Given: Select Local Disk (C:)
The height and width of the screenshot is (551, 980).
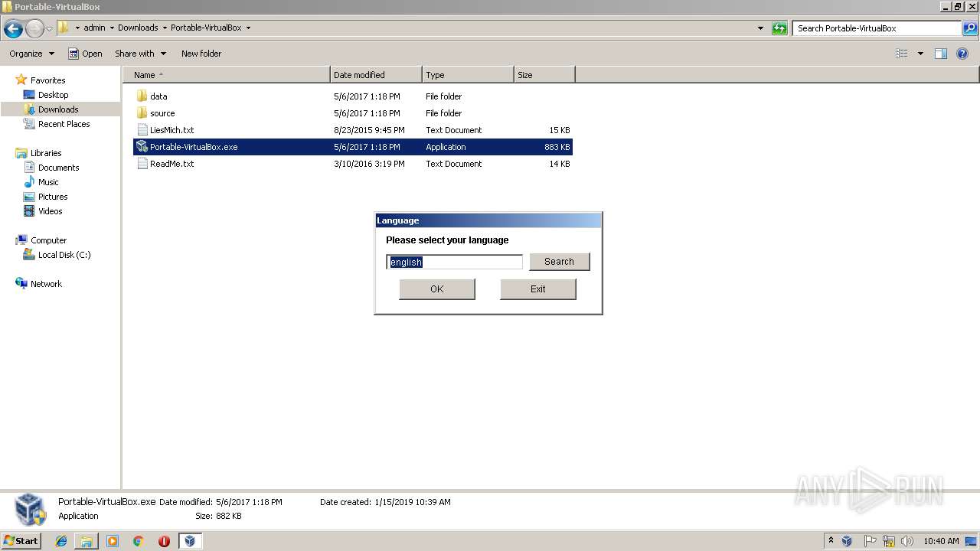Looking at the screenshot, I should tap(64, 255).
